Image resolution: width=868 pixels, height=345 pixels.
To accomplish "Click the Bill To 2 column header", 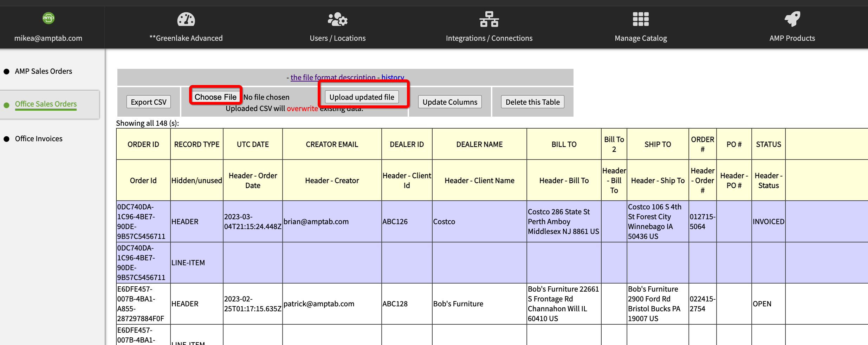I will 614,144.
